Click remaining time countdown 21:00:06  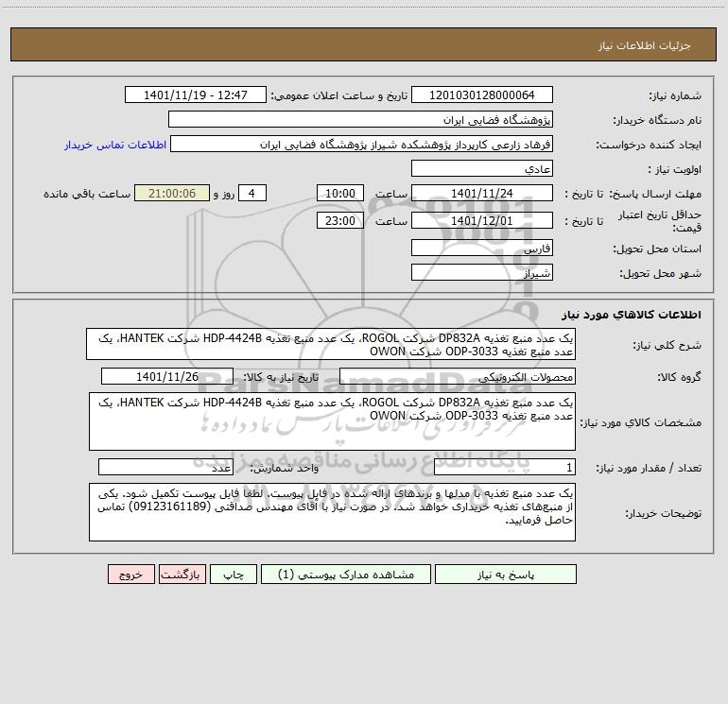click(172, 193)
